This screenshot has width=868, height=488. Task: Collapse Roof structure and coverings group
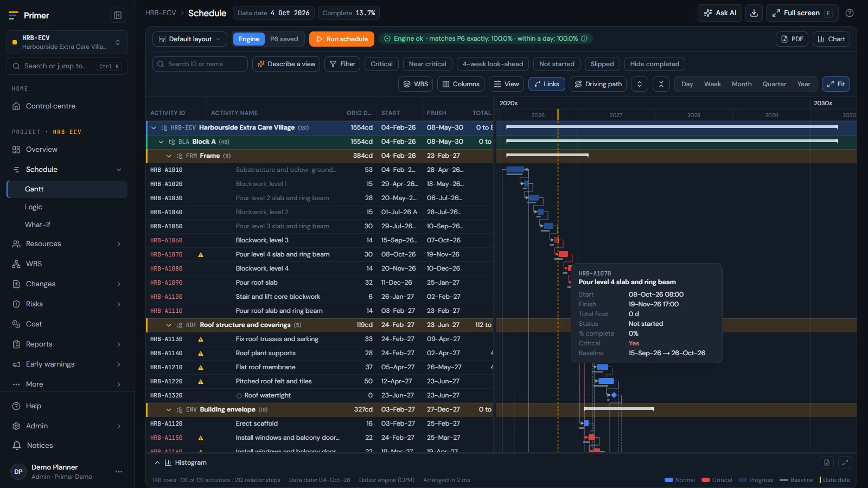(x=169, y=325)
